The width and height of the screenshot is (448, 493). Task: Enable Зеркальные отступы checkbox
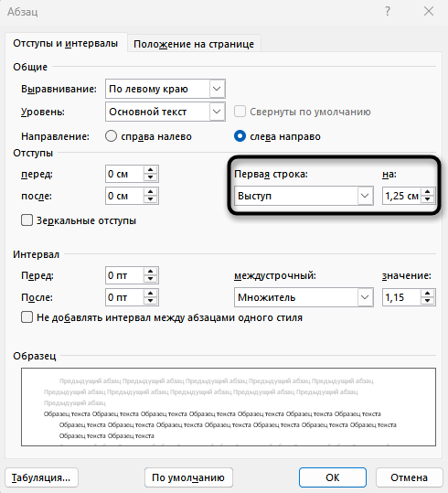tap(27, 220)
